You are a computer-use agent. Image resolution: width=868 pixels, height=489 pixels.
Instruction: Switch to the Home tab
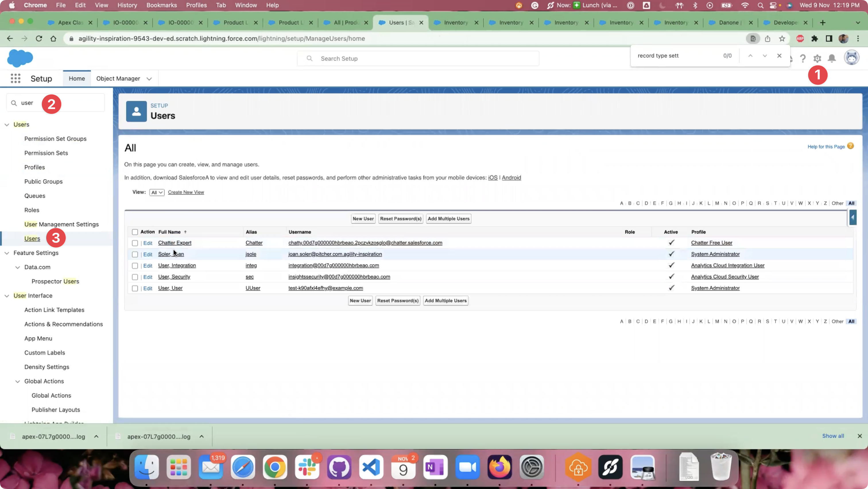[77, 78]
